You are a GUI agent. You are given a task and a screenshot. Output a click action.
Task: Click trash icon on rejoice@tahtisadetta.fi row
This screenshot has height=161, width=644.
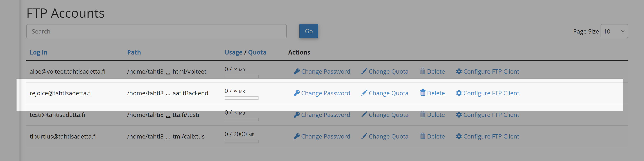(423, 93)
